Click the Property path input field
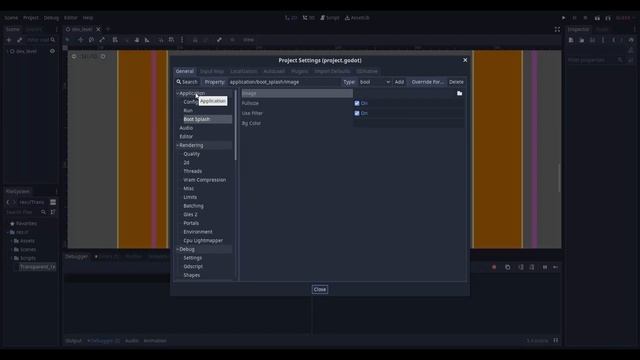The width and height of the screenshot is (640, 360). pyautogui.click(x=284, y=82)
